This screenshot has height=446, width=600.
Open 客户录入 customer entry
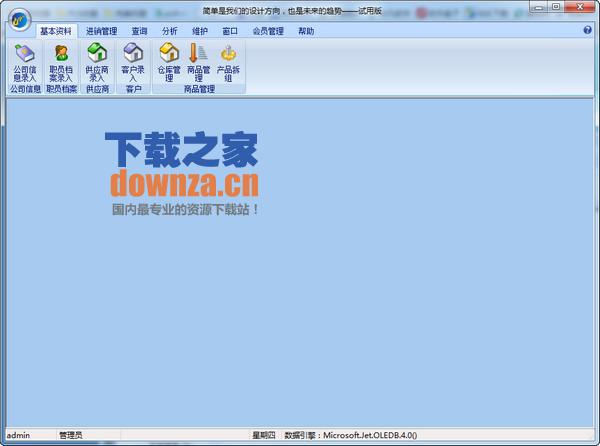tap(133, 63)
